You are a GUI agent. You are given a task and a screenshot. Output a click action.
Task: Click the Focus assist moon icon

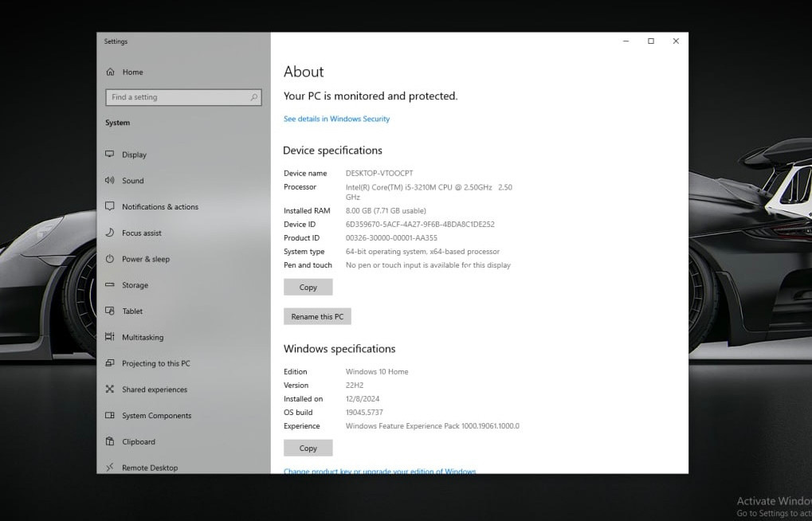click(110, 233)
